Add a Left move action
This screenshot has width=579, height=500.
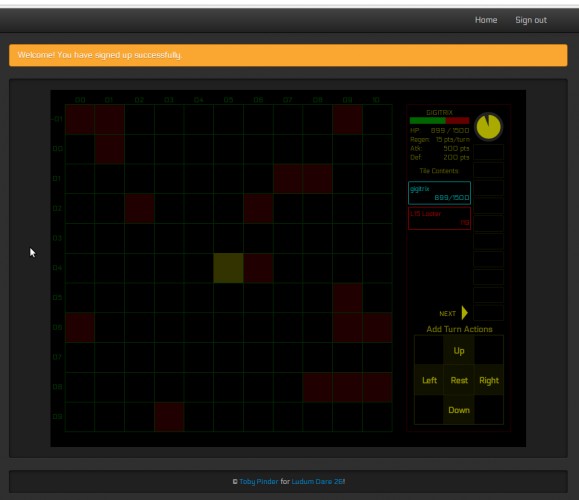point(429,380)
